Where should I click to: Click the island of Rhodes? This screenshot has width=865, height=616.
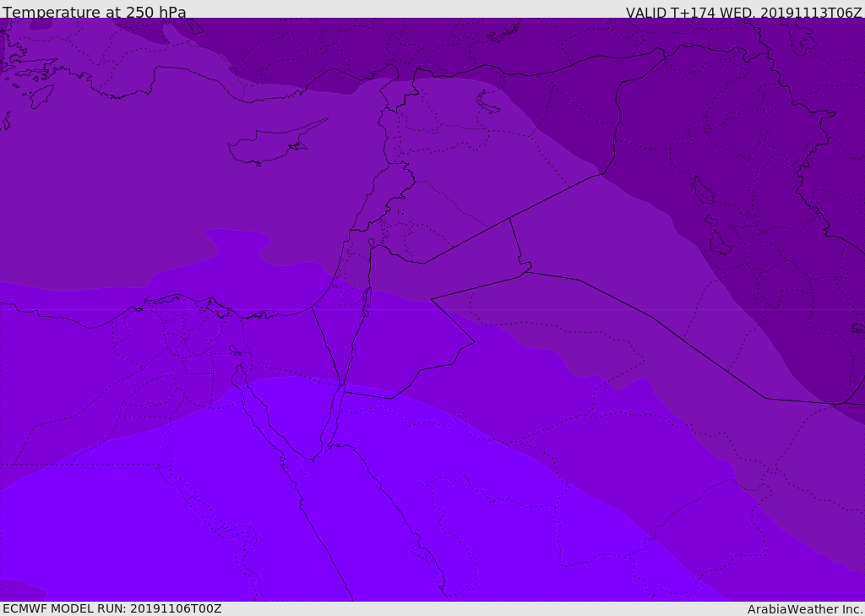click(41, 95)
